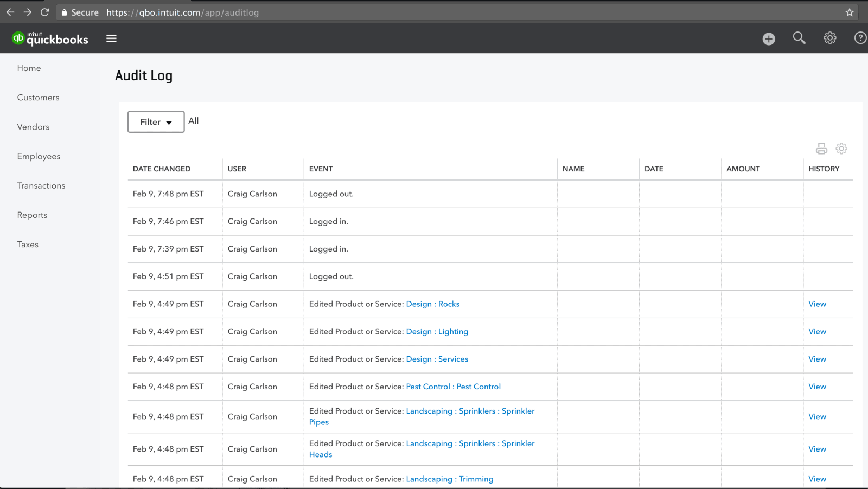Viewport: 868px width, 489px height.
Task: View history for Design : Services row
Action: 817,359
